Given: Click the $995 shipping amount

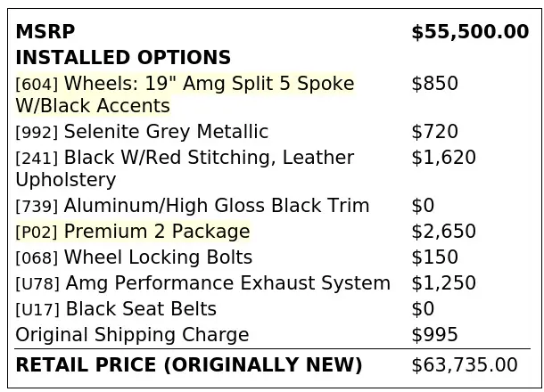Looking at the screenshot, I should click(434, 335).
